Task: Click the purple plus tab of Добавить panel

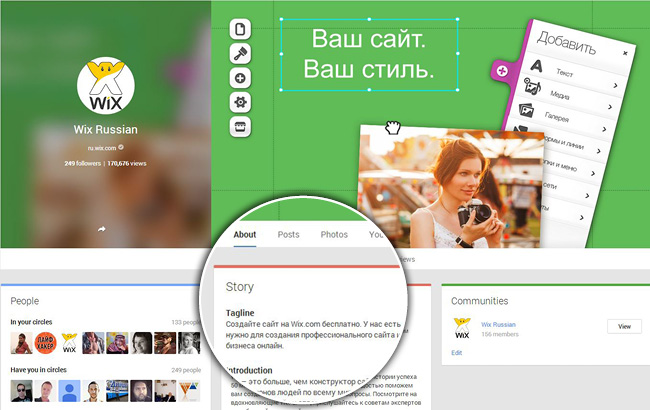Action: 502,70
